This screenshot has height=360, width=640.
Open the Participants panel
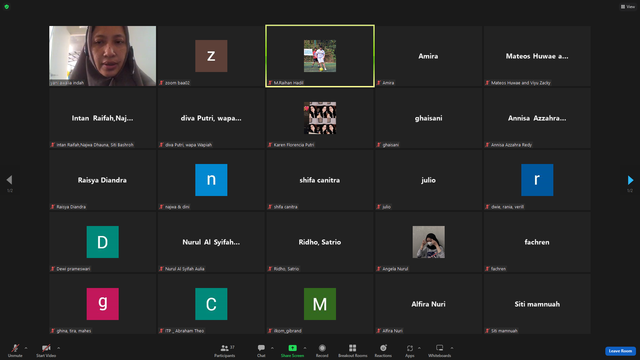pos(224,350)
